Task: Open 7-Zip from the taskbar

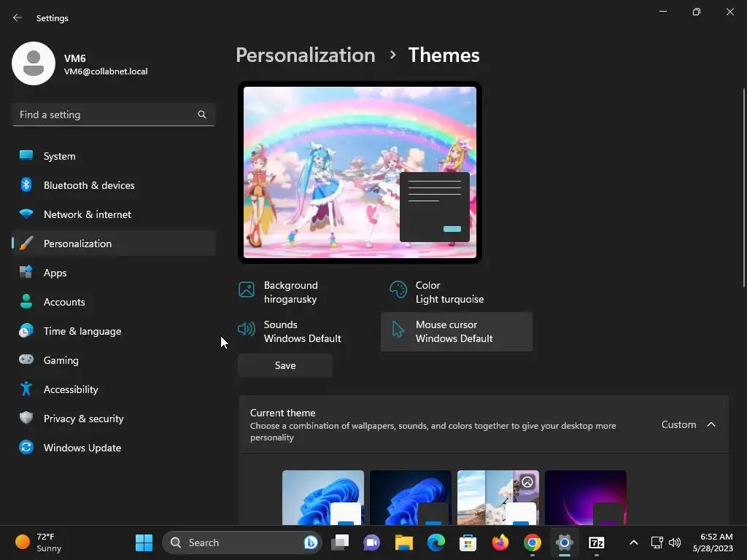Action: [597, 542]
